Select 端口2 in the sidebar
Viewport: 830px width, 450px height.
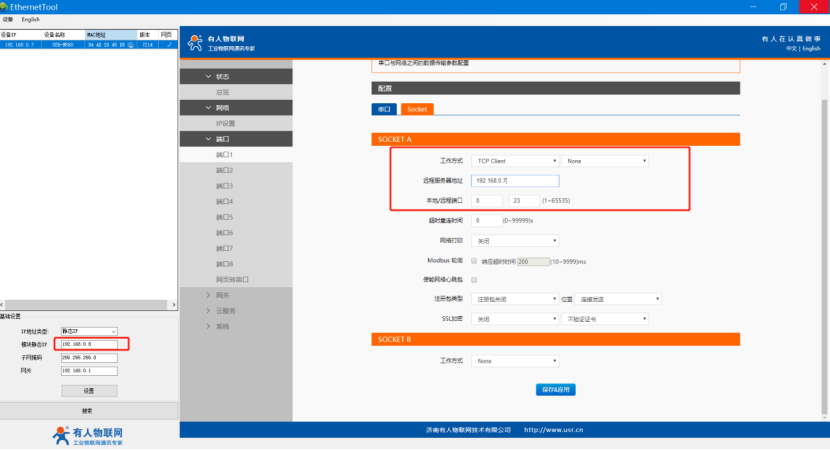pos(224,170)
